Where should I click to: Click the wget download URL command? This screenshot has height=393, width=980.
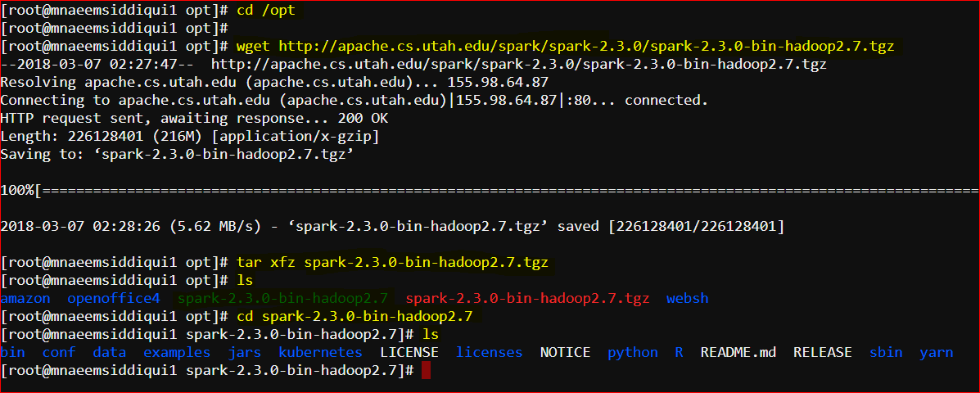pos(565,46)
